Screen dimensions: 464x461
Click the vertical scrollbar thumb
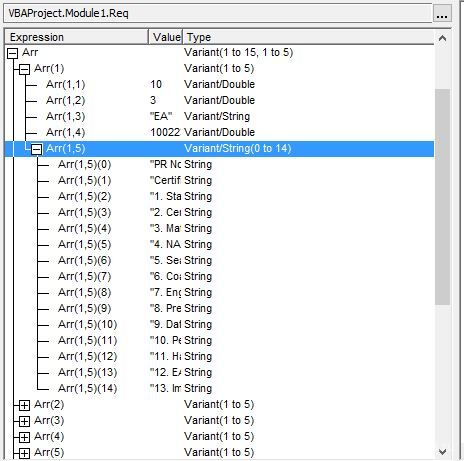pyautogui.click(x=442, y=197)
